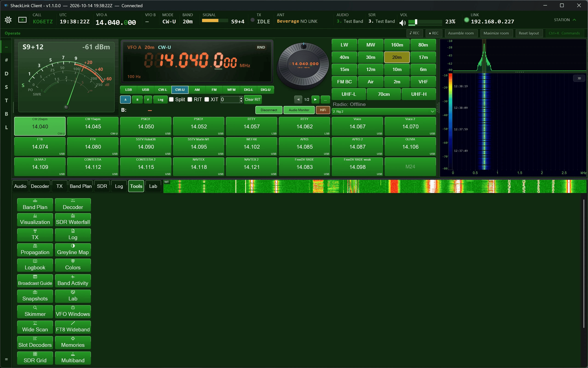Launch the Propagation tool
This screenshot has height=368, width=588.
pyautogui.click(x=35, y=250)
